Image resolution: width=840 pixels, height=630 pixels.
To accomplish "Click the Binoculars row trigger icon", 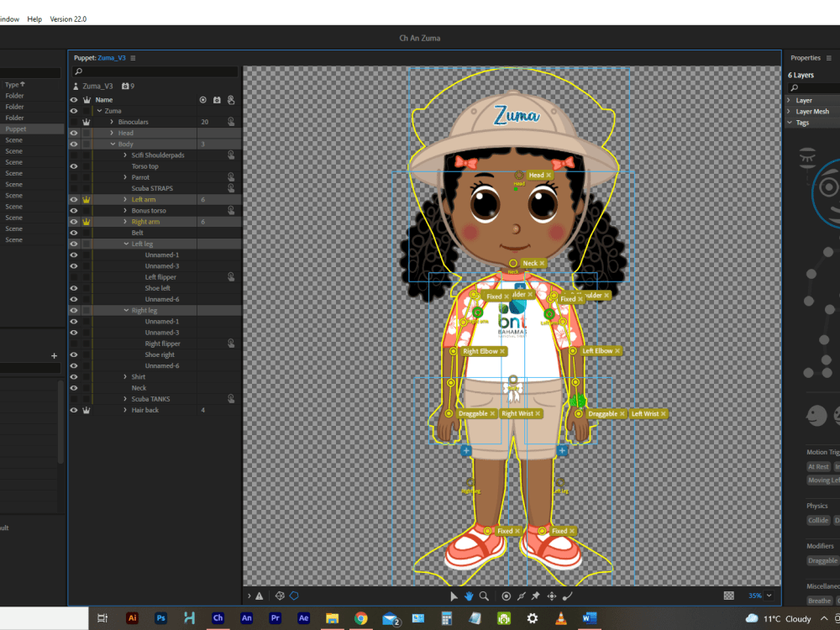I will [231, 122].
